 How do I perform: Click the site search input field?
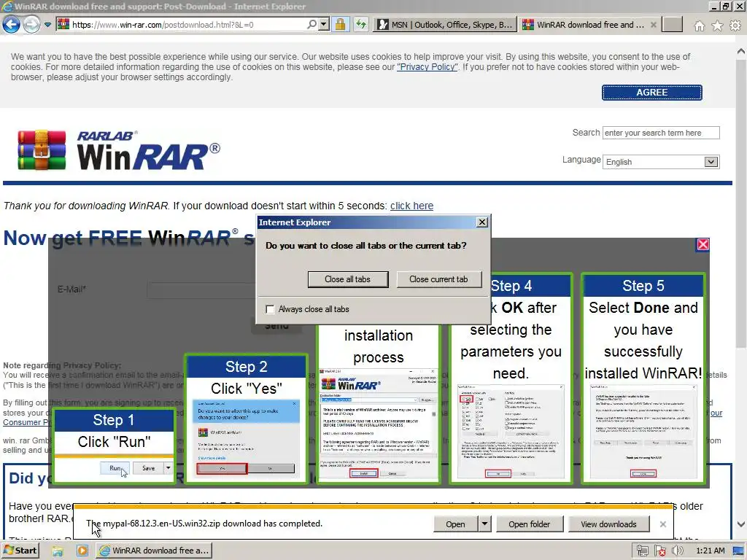pyautogui.click(x=661, y=133)
